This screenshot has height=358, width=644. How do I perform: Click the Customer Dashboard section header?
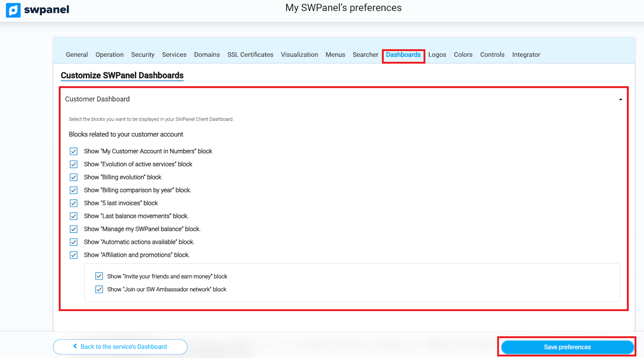(97, 99)
